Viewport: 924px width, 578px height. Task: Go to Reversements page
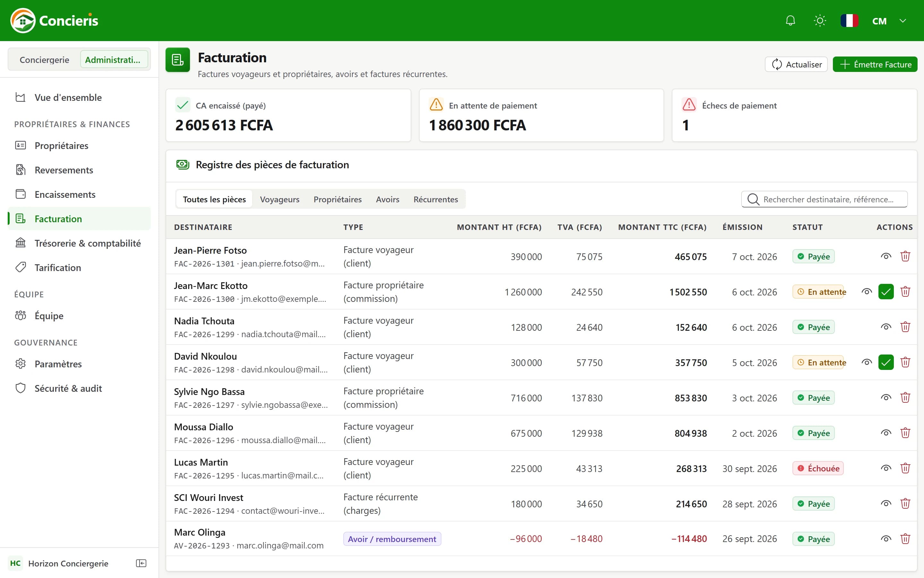pos(79,170)
